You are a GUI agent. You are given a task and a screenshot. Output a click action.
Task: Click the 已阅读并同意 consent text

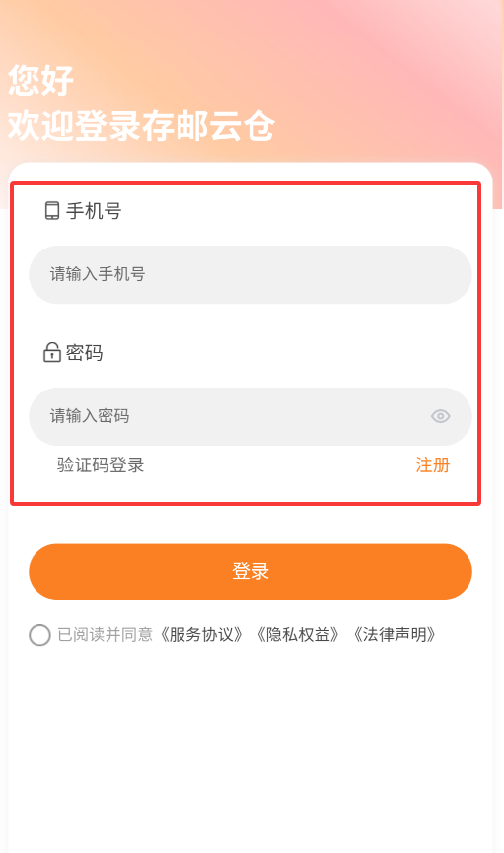(x=106, y=635)
